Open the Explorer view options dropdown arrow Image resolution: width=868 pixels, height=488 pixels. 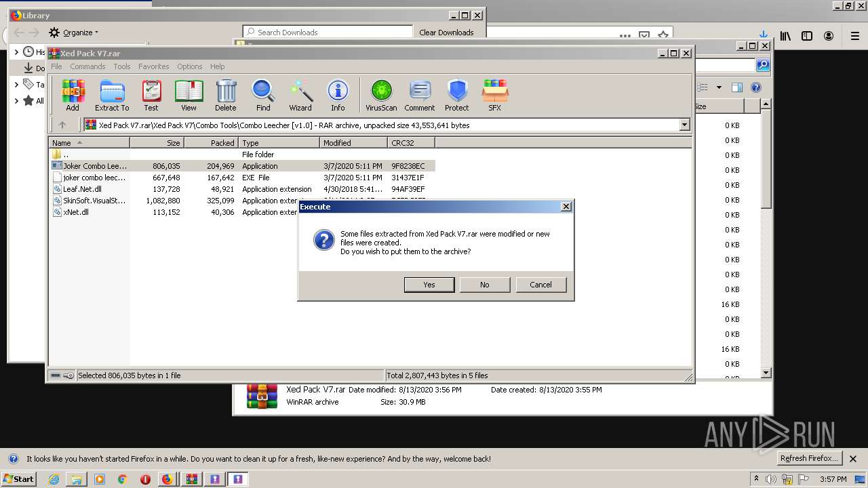point(719,87)
